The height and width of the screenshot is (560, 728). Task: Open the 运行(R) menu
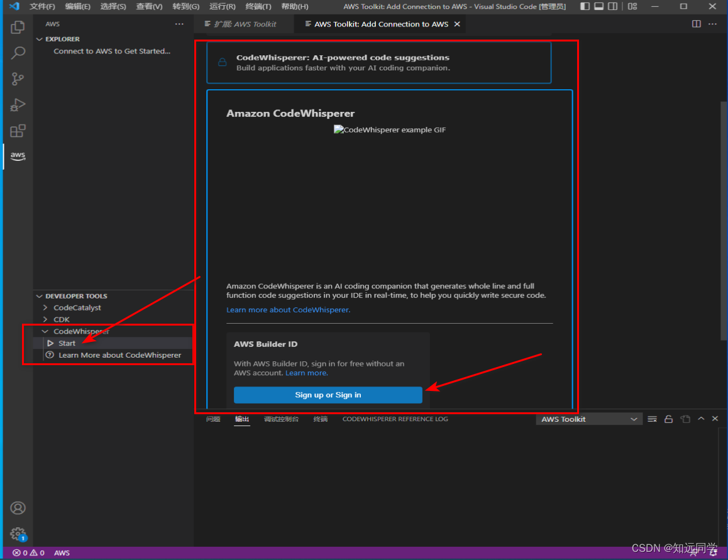(x=223, y=6)
